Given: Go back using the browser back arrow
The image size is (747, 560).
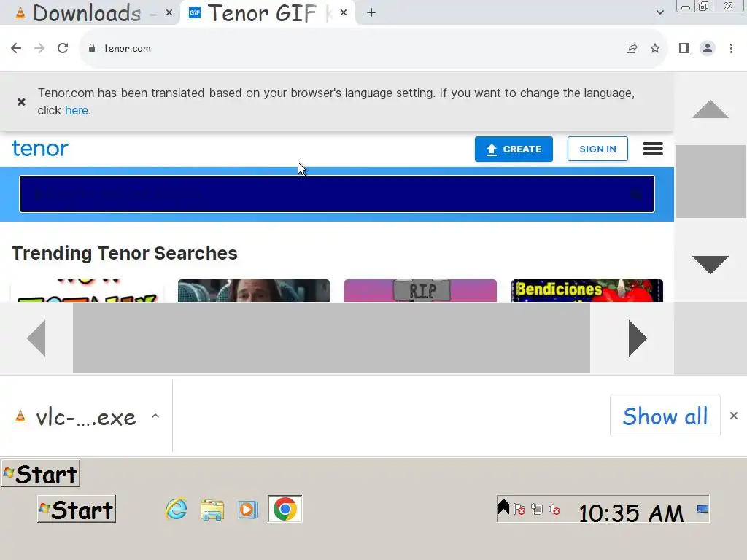Looking at the screenshot, I should pyautogui.click(x=16, y=48).
